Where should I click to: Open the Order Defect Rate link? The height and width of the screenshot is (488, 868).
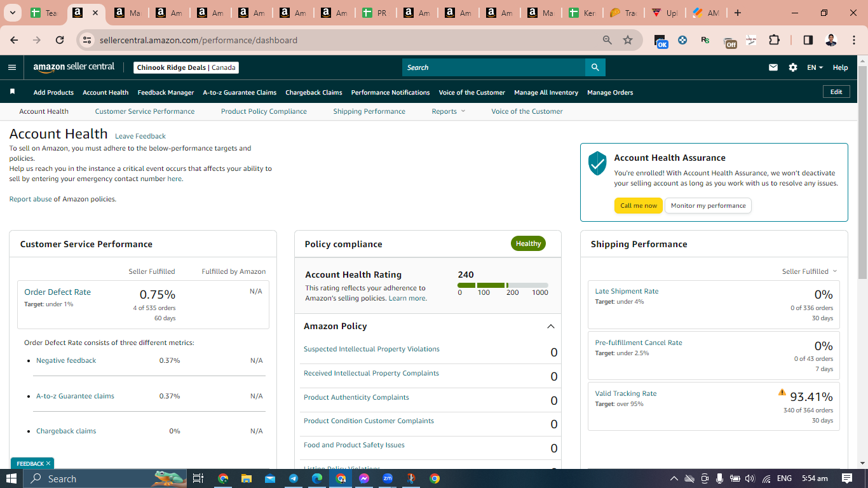pyautogui.click(x=57, y=292)
